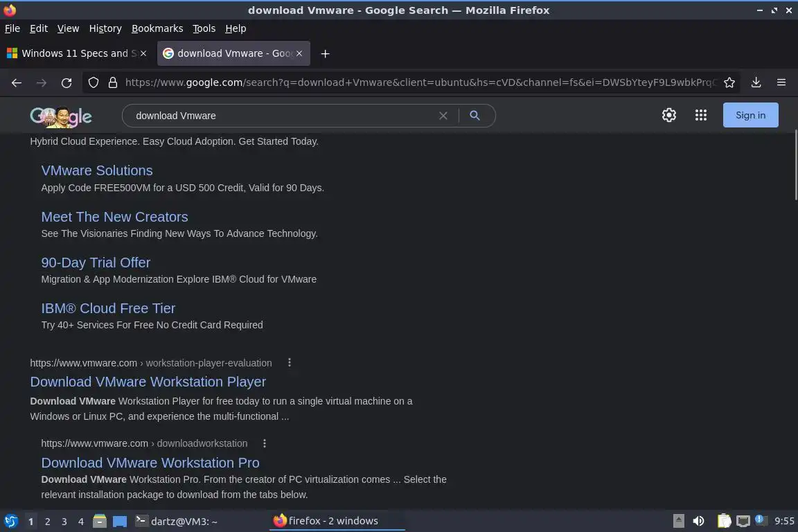The width and height of the screenshot is (798, 532).
Task: Open options for Workstation Player result
Action: 290,362
